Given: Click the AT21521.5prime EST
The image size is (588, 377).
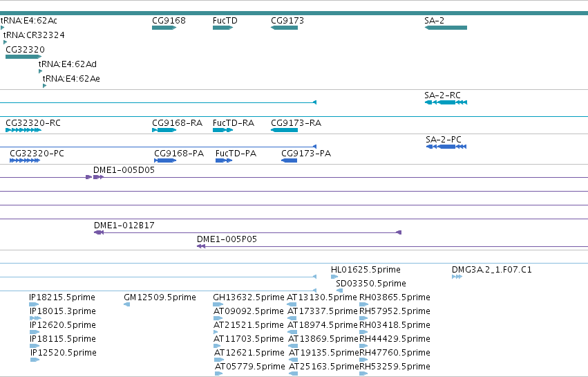Looking at the screenshot, I should [x=216, y=332].
